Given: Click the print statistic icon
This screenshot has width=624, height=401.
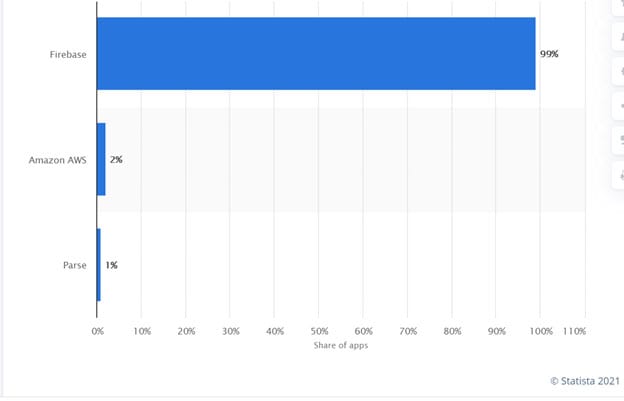Looking at the screenshot, I should coord(620,175).
